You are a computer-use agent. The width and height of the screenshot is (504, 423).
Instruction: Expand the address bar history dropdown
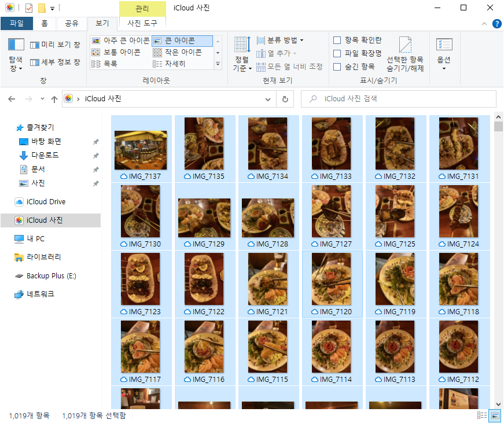[x=268, y=100]
